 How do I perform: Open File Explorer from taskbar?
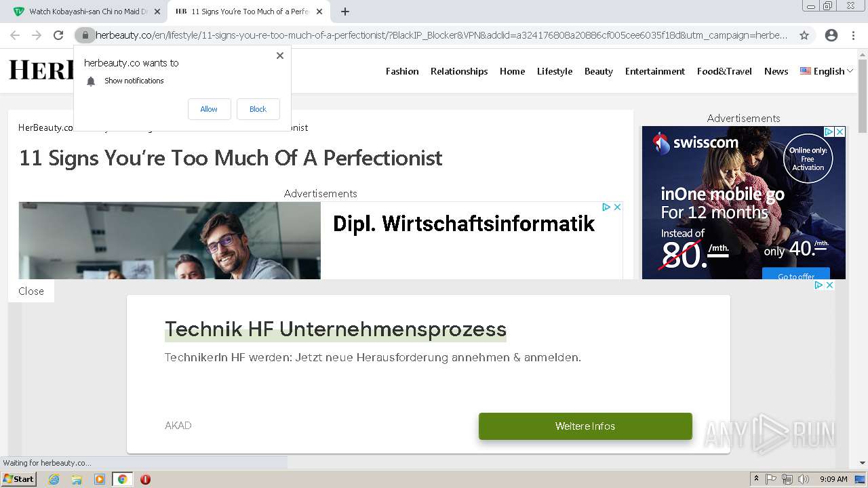point(77,479)
